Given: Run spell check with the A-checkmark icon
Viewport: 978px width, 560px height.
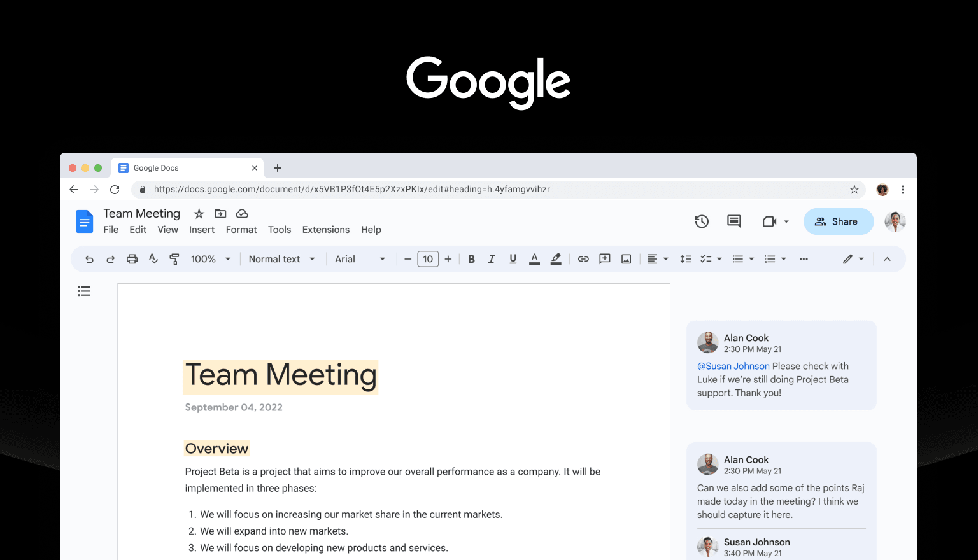Looking at the screenshot, I should (x=153, y=258).
